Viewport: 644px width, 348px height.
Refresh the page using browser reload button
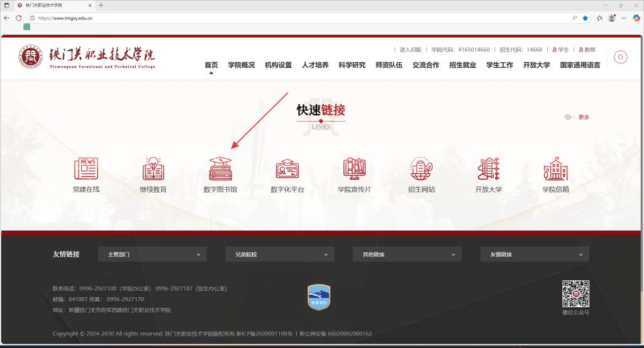coord(18,18)
